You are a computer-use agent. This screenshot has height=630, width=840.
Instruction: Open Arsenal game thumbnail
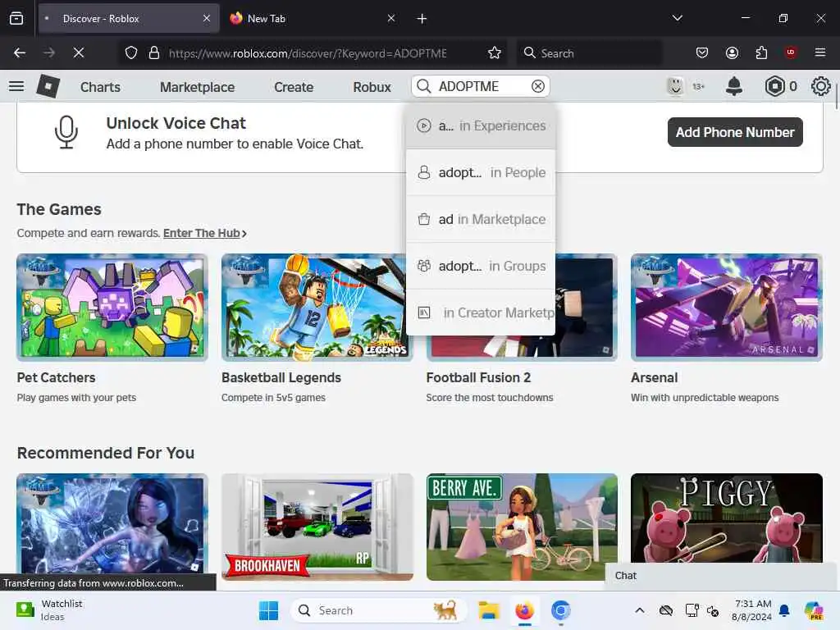point(727,307)
